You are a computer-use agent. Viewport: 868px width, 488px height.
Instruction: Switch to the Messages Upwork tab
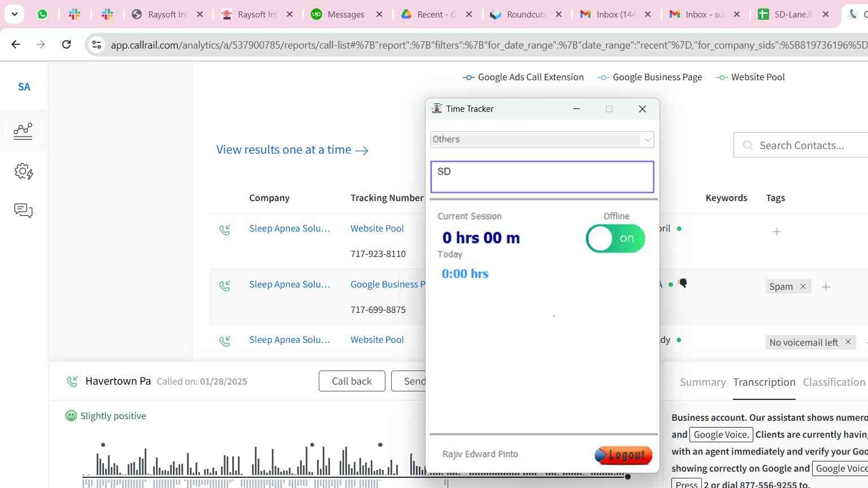point(346,14)
